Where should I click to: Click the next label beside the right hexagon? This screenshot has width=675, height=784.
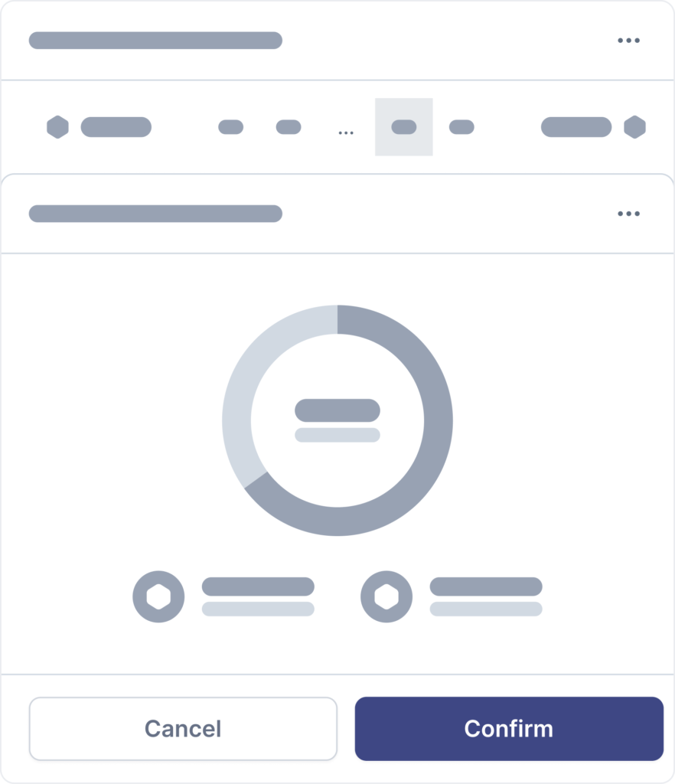click(576, 127)
